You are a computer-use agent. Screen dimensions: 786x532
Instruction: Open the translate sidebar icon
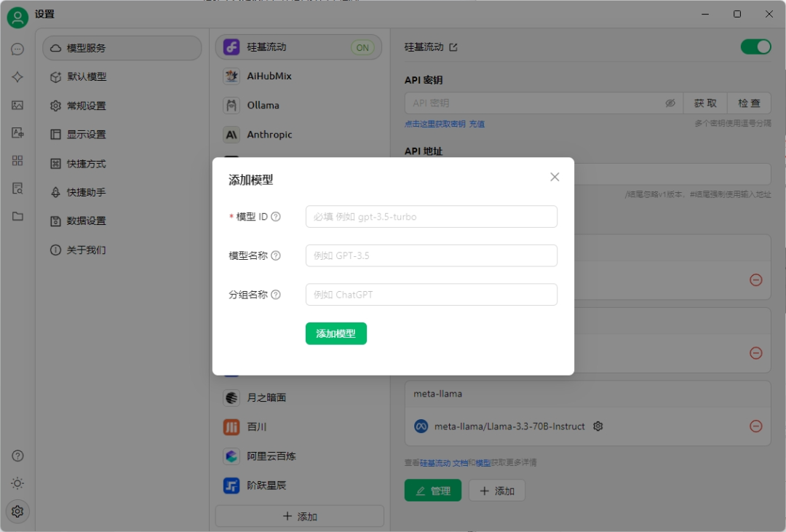tap(17, 132)
